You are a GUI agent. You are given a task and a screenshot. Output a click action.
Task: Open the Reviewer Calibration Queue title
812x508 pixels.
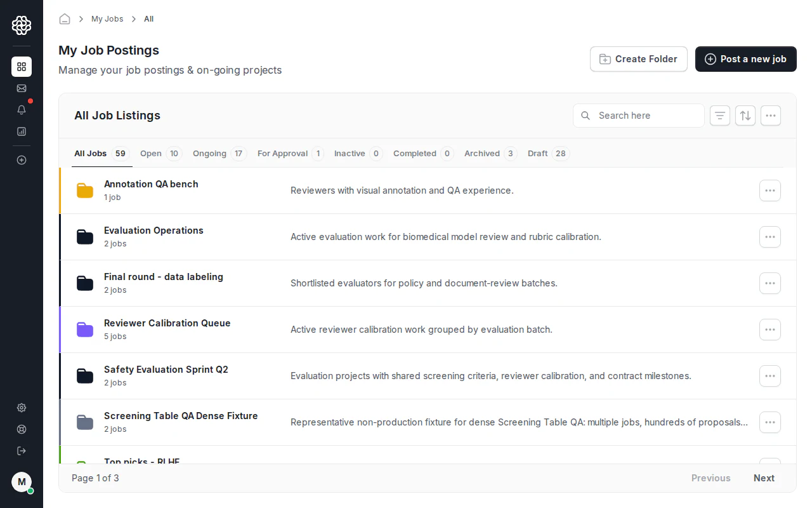167,323
